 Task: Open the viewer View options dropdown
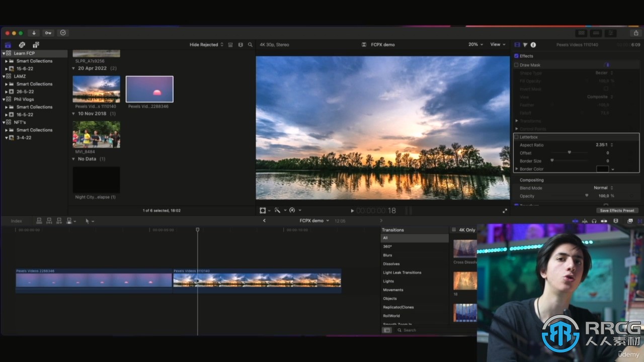(498, 44)
